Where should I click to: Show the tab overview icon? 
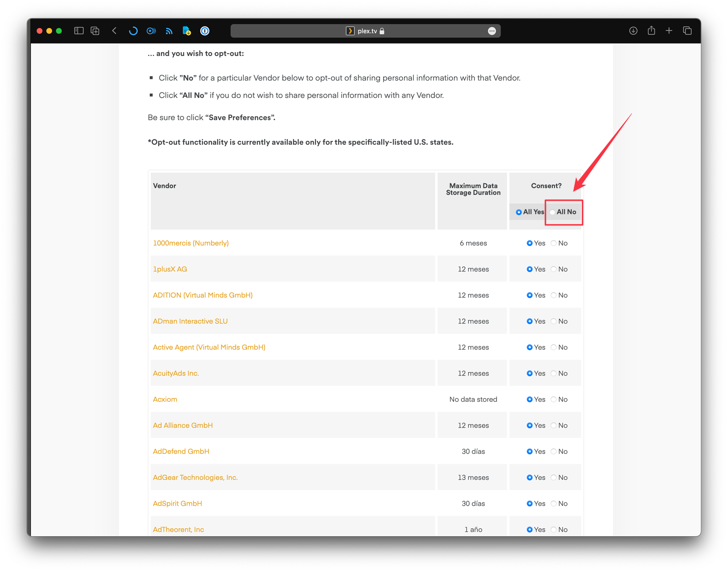tap(687, 31)
